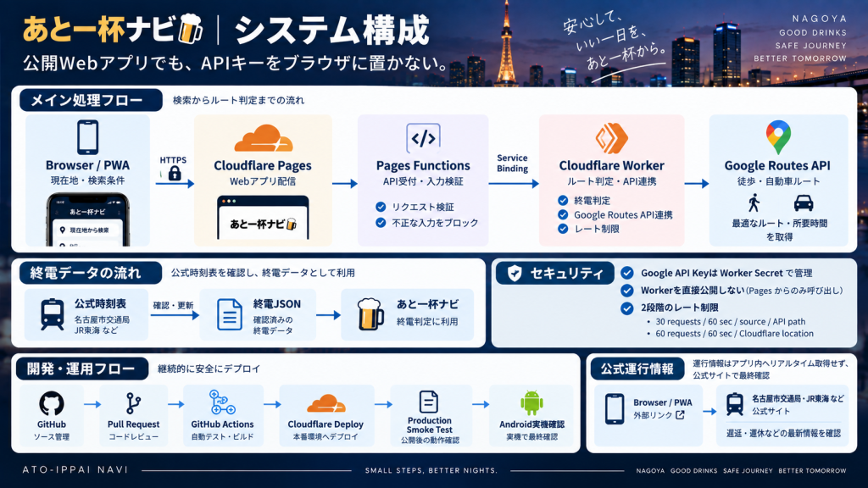Image resolution: width=868 pixels, height=488 pixels.
Task: Click the 確認・更新 label
Action: click(x=173, y=305)
